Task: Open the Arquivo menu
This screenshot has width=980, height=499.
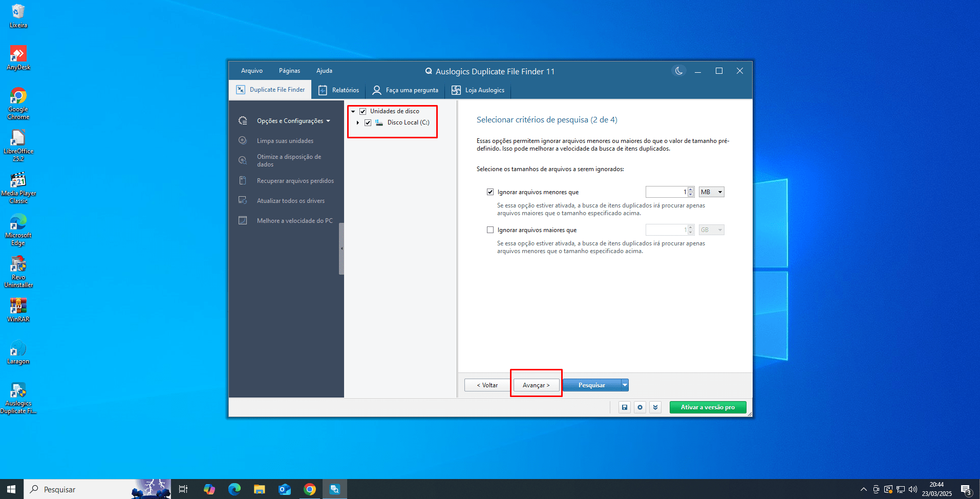Action: 251,70
